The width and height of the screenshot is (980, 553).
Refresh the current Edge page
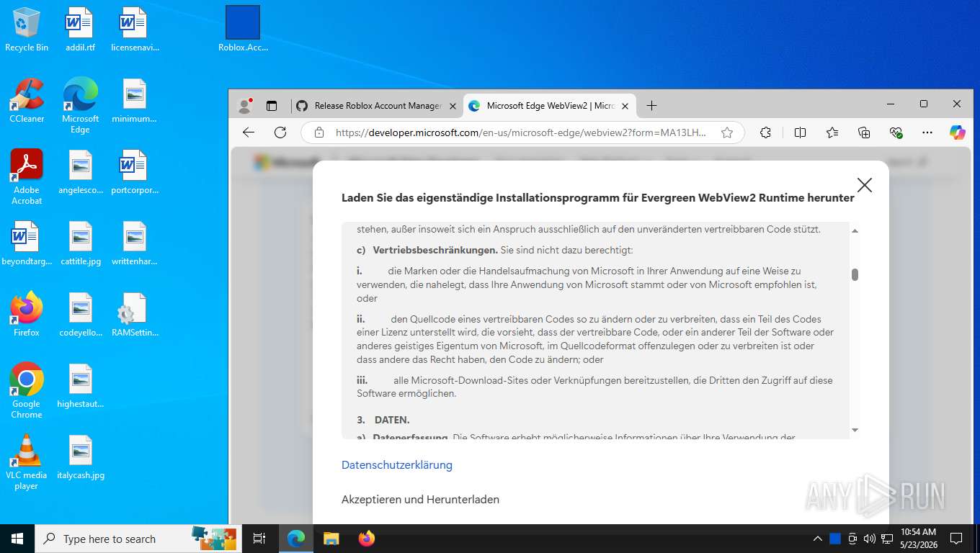280,132
